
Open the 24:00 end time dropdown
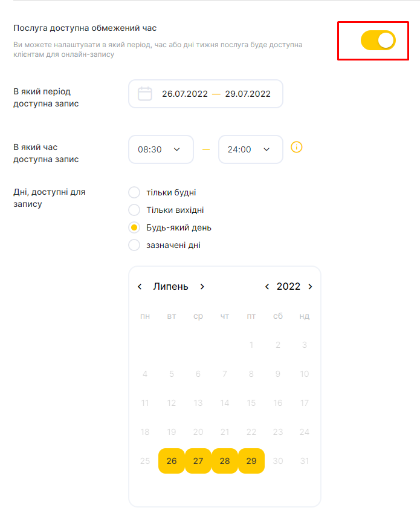click(251, 149)
